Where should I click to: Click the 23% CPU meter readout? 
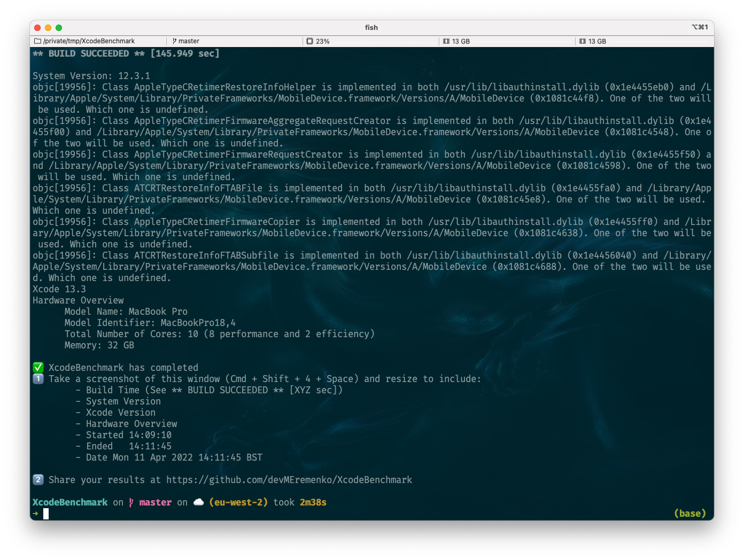322,41
